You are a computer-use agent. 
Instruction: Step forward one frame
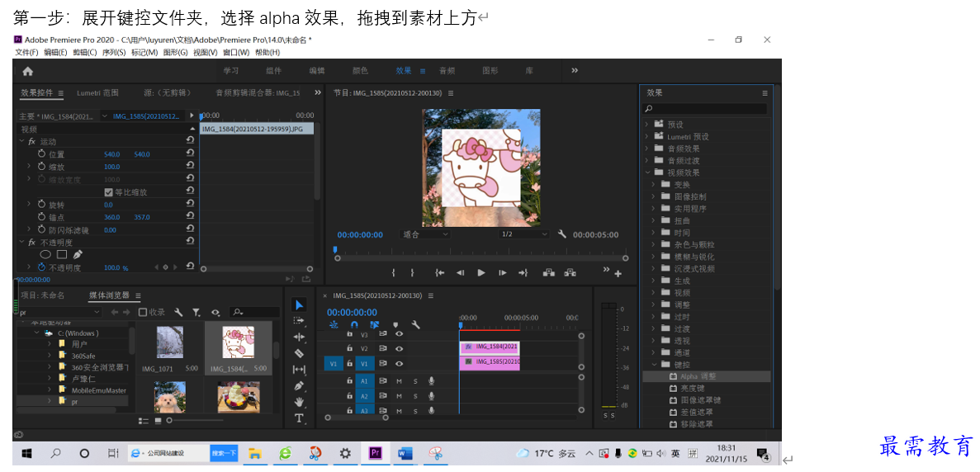coord(502,273)
